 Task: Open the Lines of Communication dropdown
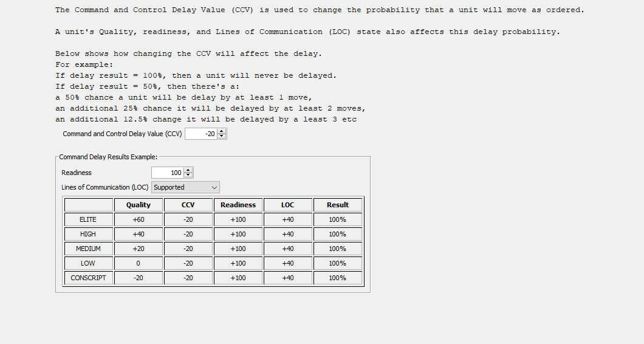click(185, 187)
